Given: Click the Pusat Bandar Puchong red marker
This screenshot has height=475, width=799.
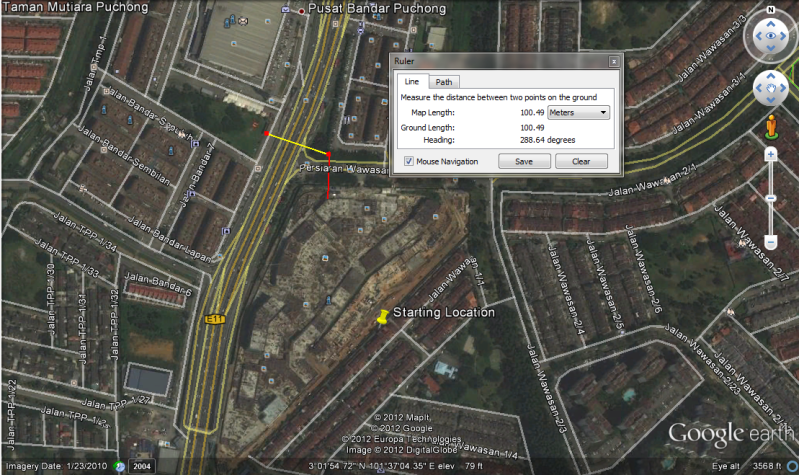Looking at the screenshot, I should pyautogui.click(x=302, y=11).
